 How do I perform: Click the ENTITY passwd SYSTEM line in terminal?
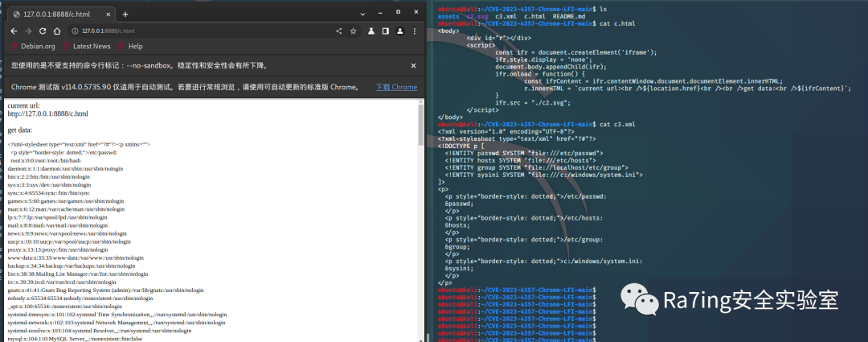(x=524, y=153)
